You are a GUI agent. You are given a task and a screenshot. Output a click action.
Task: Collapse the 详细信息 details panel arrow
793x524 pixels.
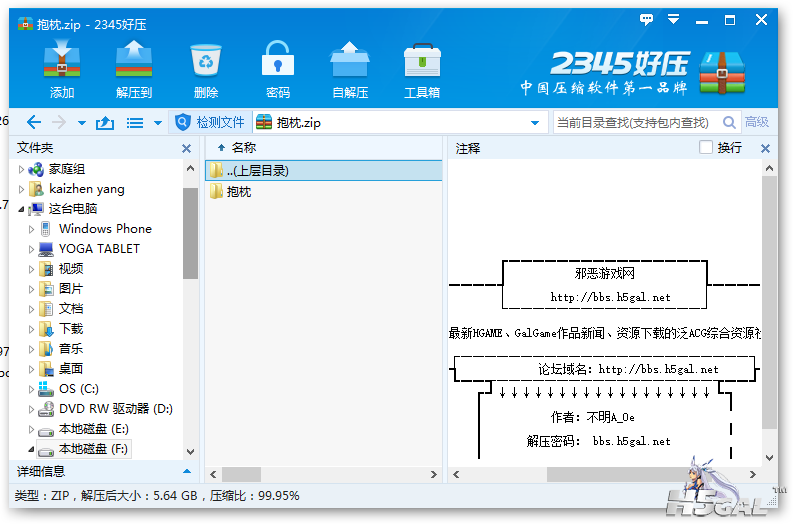click(187, 471)
